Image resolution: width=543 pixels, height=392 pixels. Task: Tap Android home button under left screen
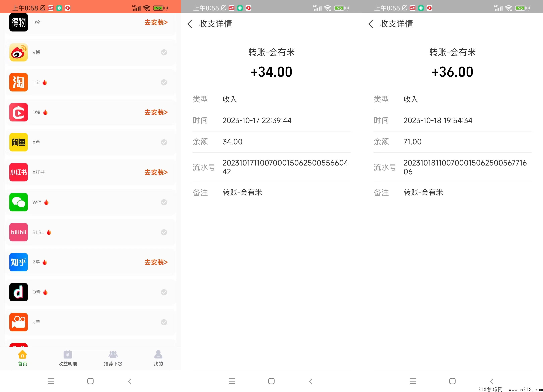coord(90,381)
